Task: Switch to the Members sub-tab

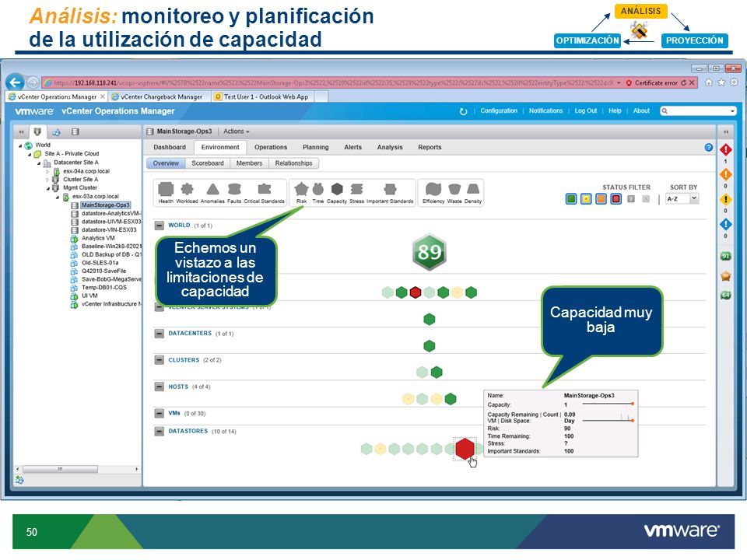Action: pyautogui.click(x=249, y=163)
